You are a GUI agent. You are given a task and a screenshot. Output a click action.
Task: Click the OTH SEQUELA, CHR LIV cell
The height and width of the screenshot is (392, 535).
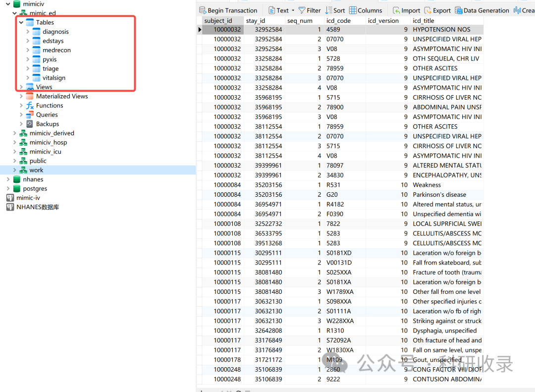coord(447,58)
